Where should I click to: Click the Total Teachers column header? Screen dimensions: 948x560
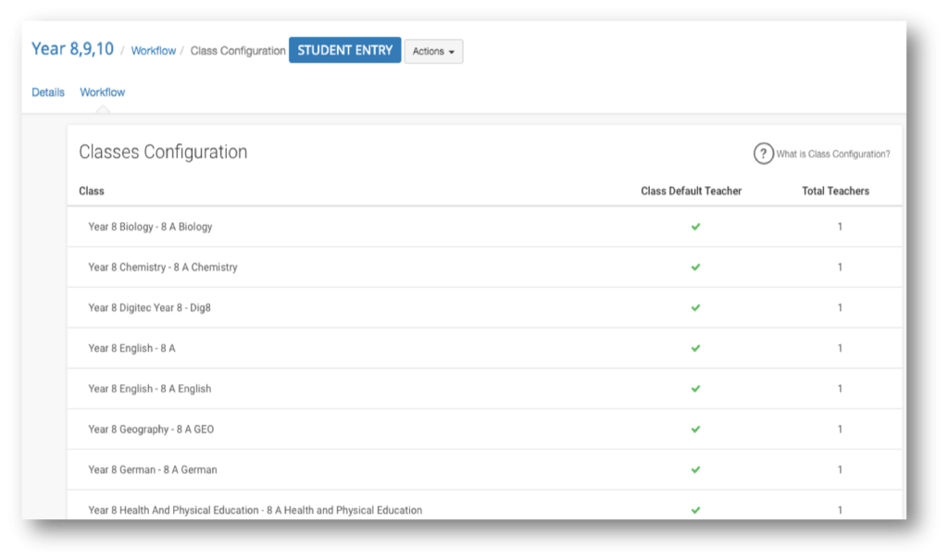point(836,191)
